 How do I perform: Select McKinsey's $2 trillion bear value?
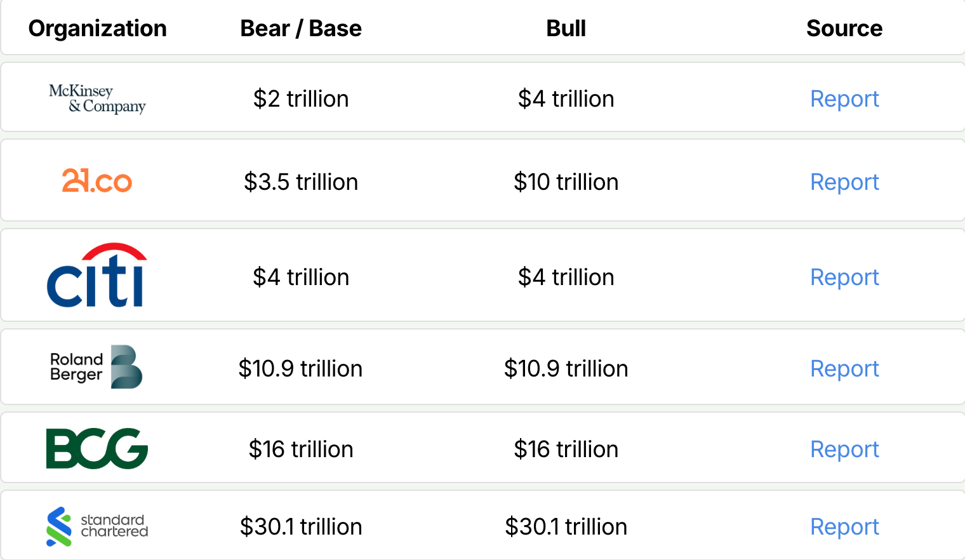click(301, 99)
